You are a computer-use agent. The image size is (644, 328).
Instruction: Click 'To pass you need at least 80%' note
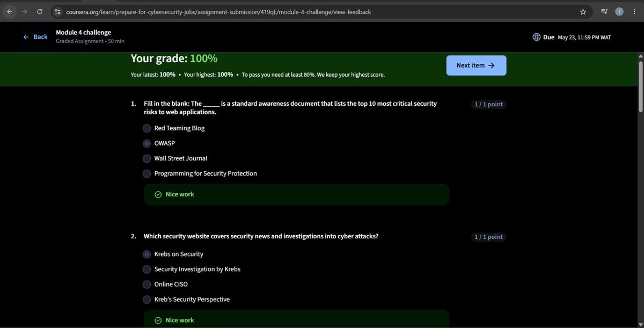(x=313, y=75)
